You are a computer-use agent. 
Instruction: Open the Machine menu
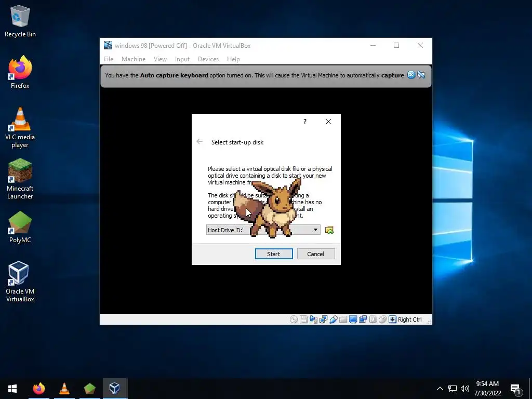click(134, 59)
